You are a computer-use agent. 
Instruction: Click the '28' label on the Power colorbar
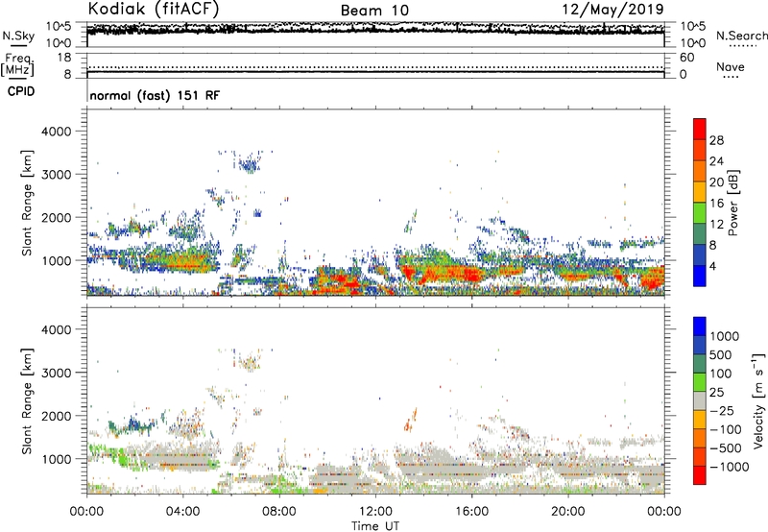click(716, 140)
